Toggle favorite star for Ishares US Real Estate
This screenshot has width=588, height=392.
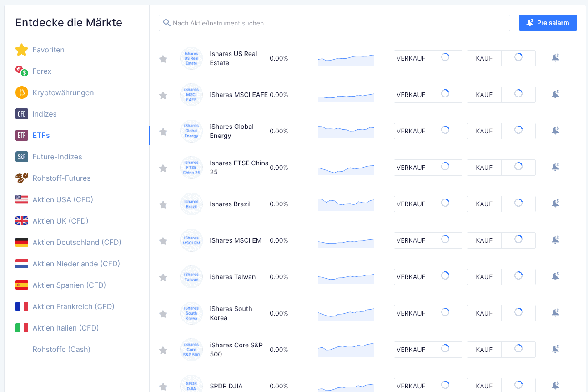(x=163, y=59)
